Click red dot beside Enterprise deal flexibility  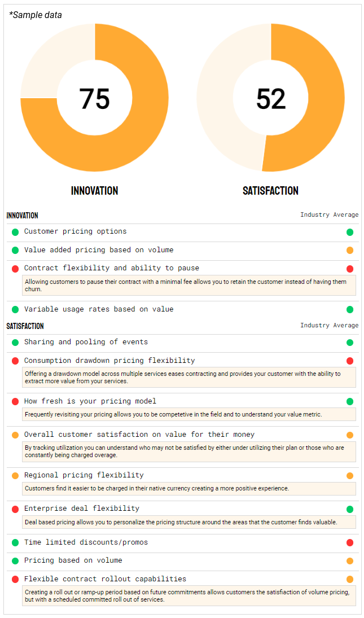coord(15,509)
